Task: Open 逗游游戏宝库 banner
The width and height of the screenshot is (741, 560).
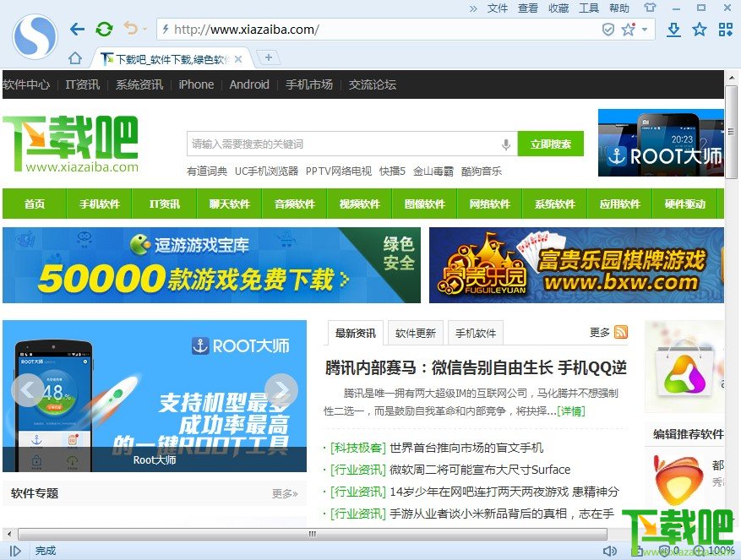Action: pos(211,265)
